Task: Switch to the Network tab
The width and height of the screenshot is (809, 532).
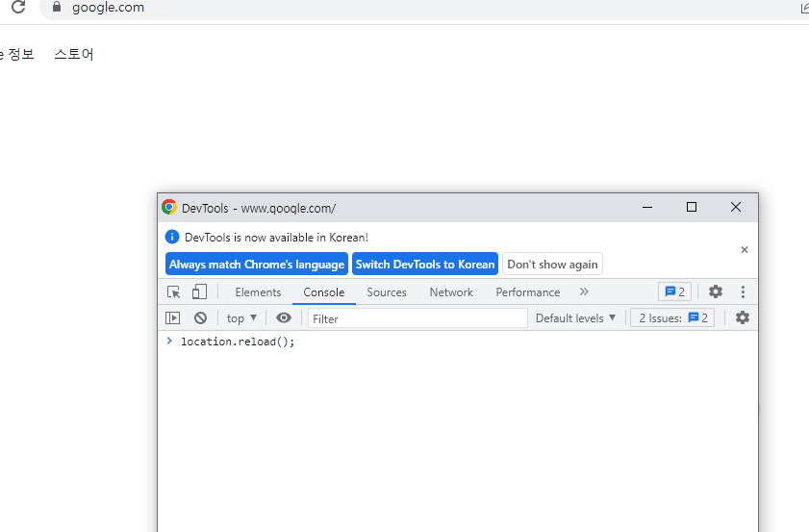Action: (451, 292)
